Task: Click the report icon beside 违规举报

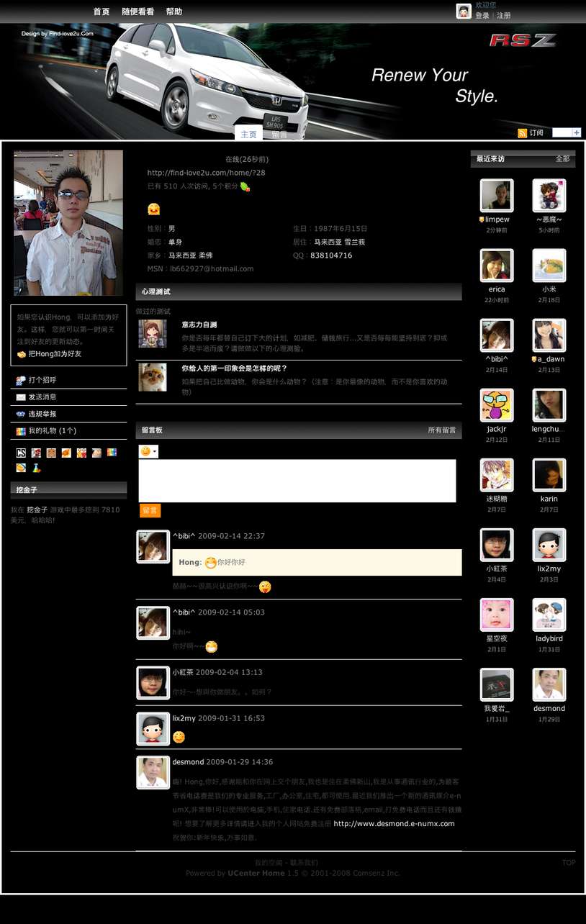Action: [21, 415]
